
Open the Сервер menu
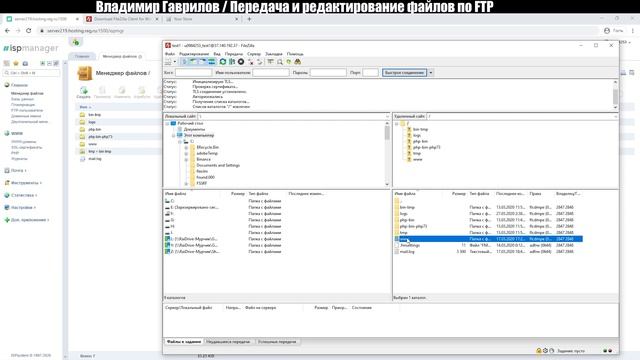point(254,54)
